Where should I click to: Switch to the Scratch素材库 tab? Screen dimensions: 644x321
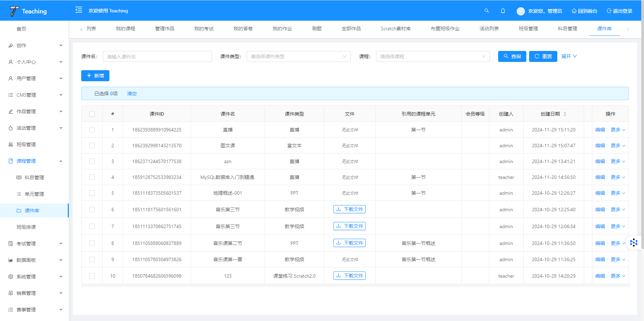click(395, 29)
